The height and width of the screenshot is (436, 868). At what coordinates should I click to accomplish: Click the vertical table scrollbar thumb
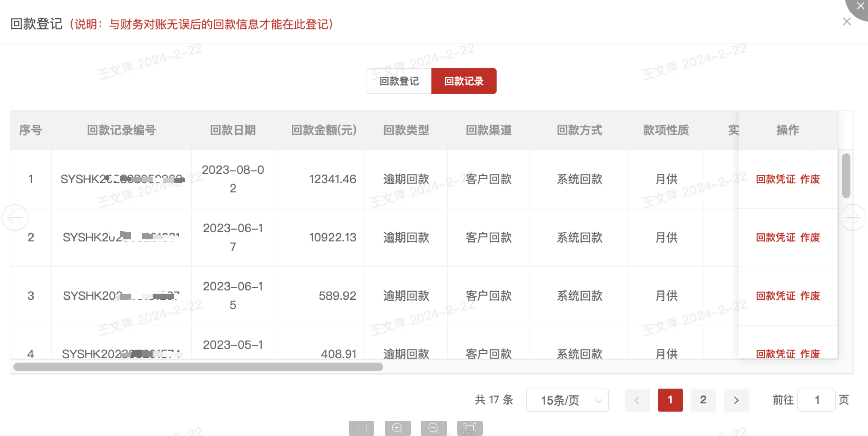pyautogui.click(x=846, y=175)
